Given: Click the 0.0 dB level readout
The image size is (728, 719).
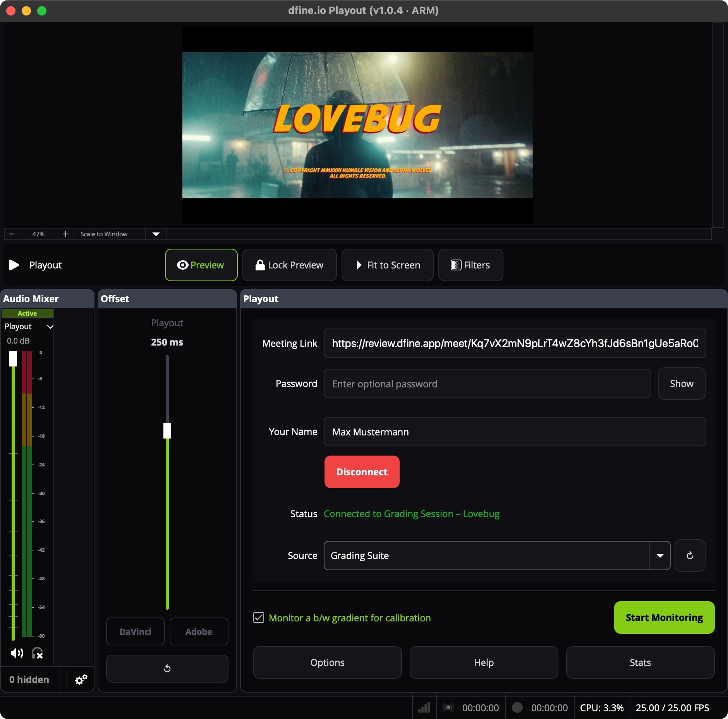Looking at the screenshot, I should [x=18, y=341].
